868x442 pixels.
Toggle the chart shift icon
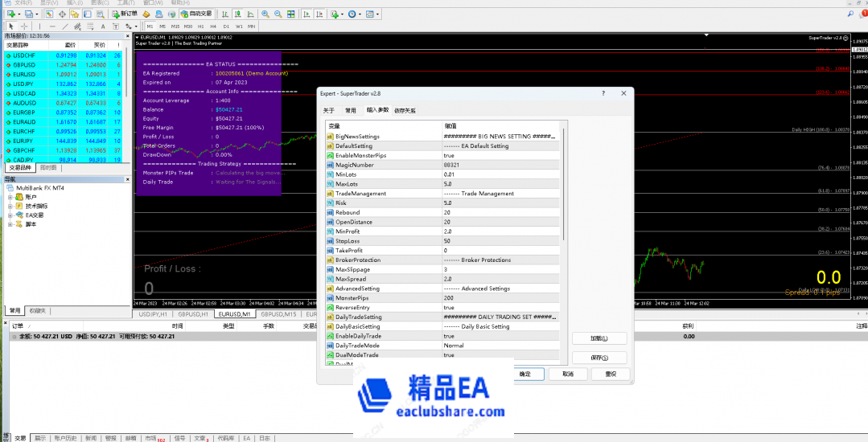(x=319, y=14)
